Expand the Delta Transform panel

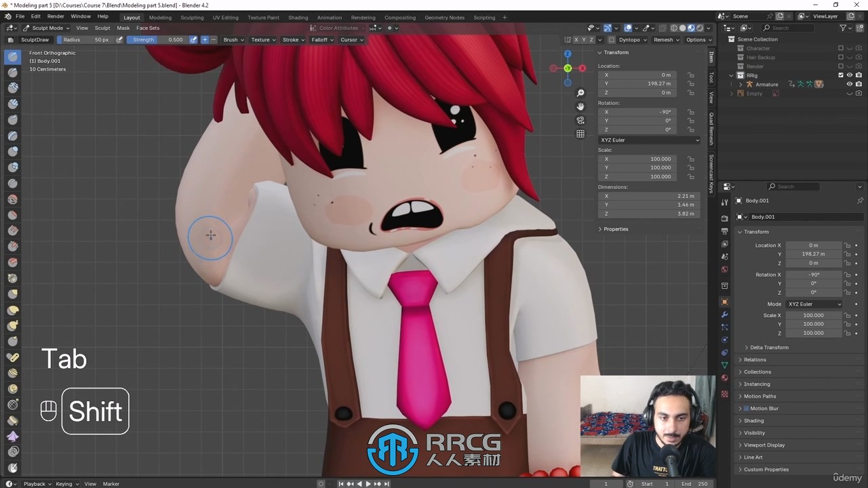pos(769,347)
